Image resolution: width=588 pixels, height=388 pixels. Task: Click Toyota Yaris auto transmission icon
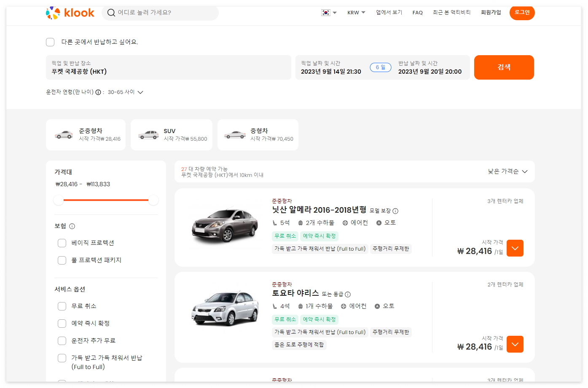377,306
